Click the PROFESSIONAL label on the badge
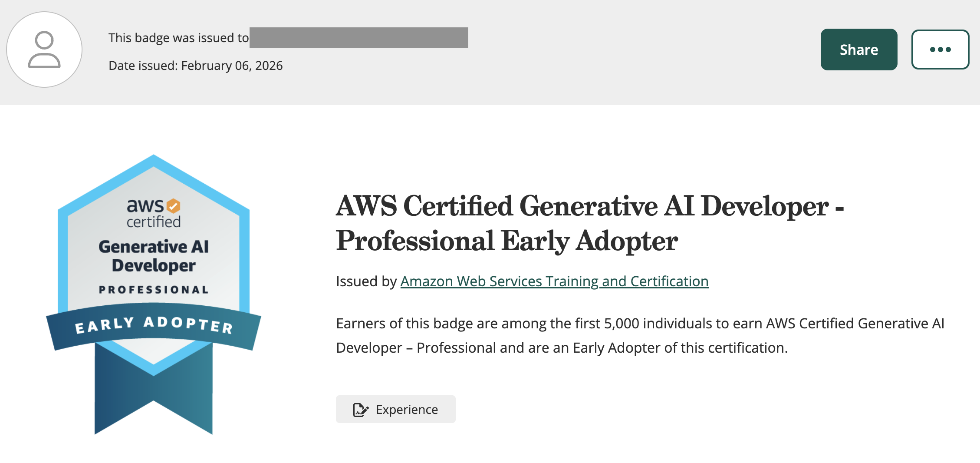 [154, 290]
